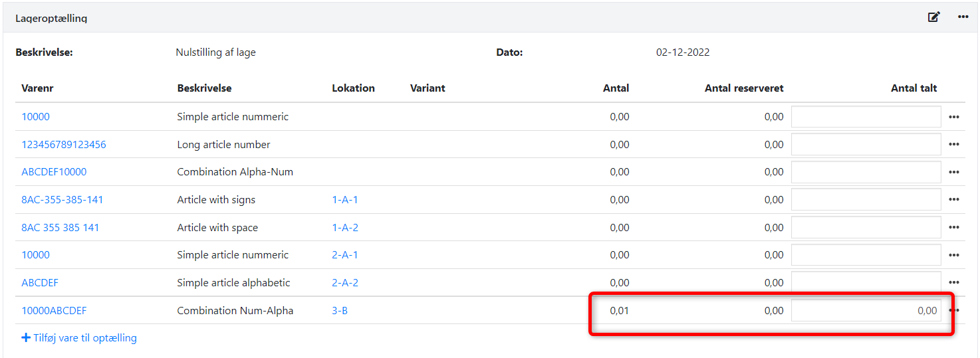Open location link 2-A-2
Screen dimensions: 980x358
[x=345, y=283]
